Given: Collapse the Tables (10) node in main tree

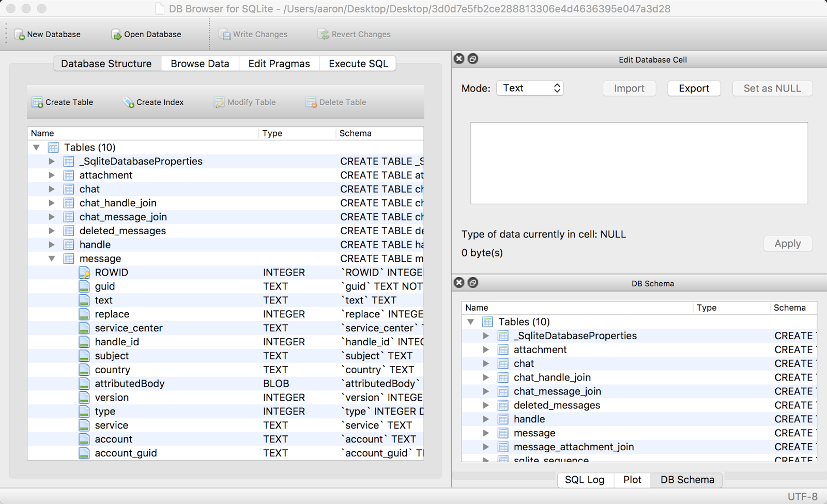Looking at the screenshot, I should [x=36, y=147].
